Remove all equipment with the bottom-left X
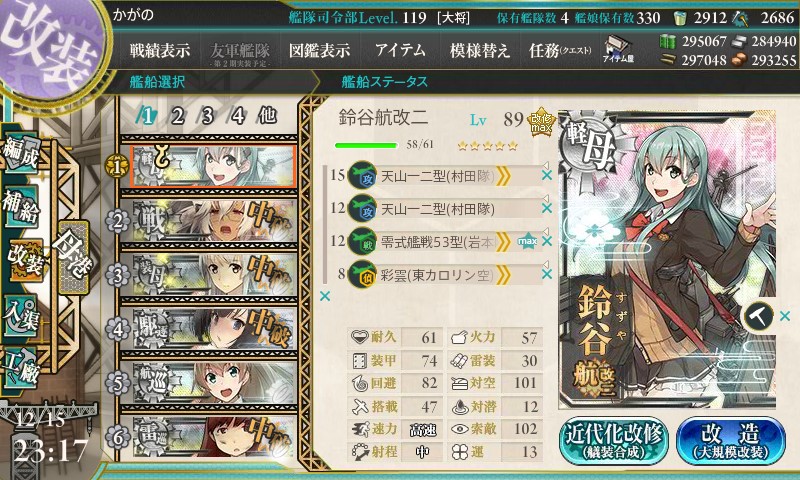Screen dimensions: 800x480 point(324,296)
